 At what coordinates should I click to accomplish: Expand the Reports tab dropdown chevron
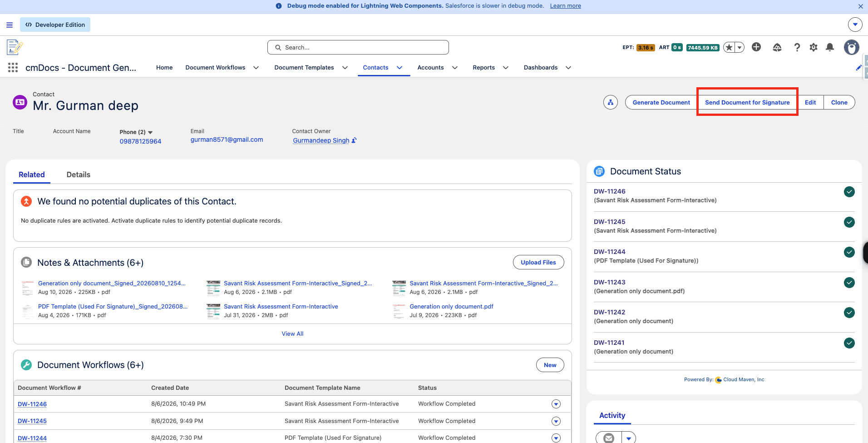(506, 68)
